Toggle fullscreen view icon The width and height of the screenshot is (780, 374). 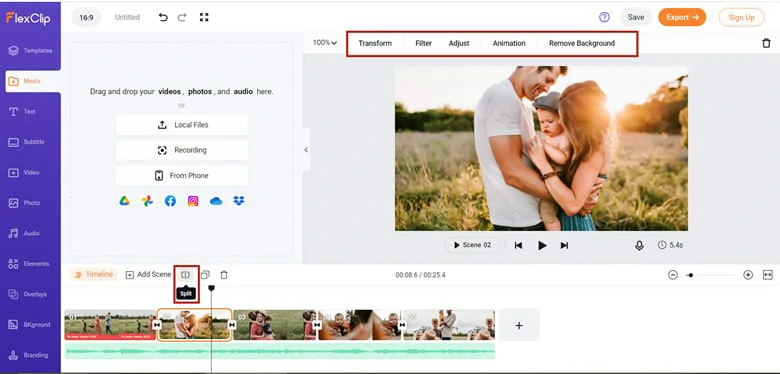coord(204,17)
